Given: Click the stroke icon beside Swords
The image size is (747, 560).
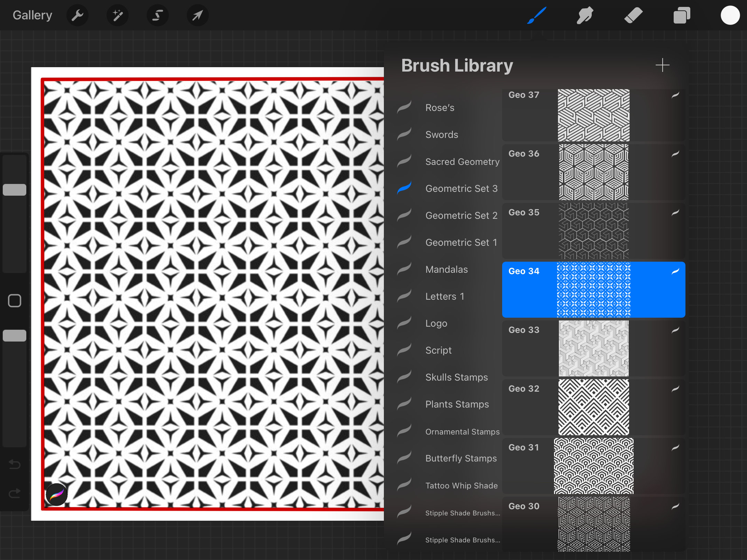Looking at the screenshot, I should pyautogui.click(x=404, y=134).
